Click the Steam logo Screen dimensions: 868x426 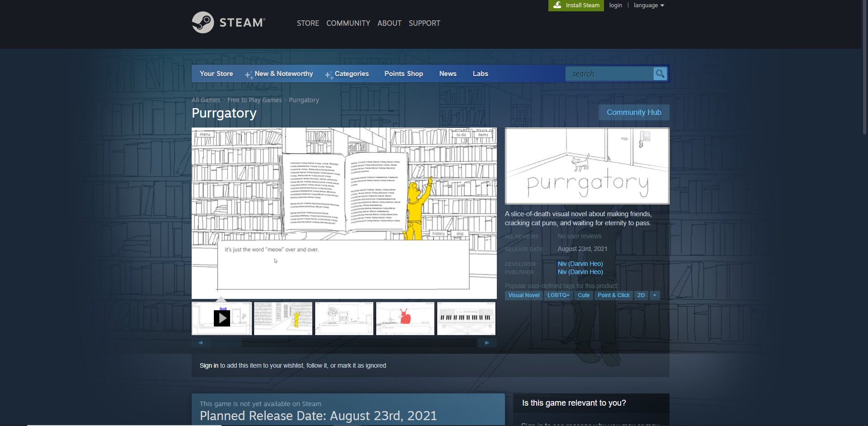click(228, 23)
